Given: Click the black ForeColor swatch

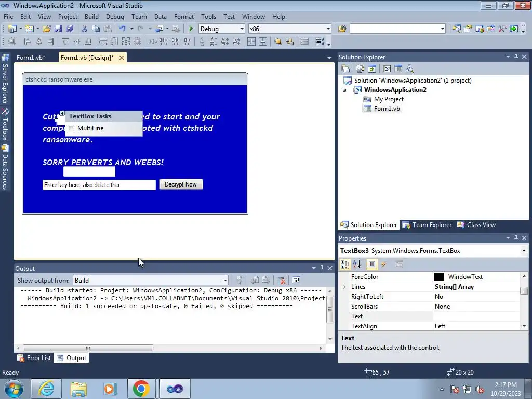Looking at the screenshot, I should 438,277.
